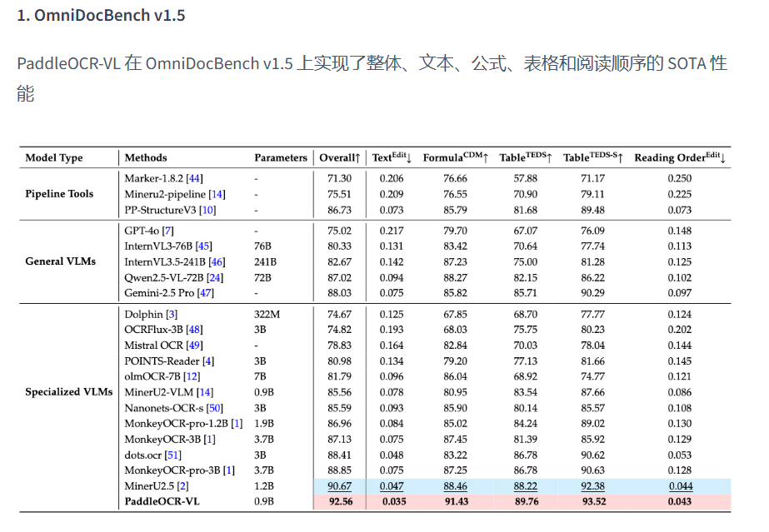Click PaddleOCR-VL text edit value 0.035

(x=394, y=502)
